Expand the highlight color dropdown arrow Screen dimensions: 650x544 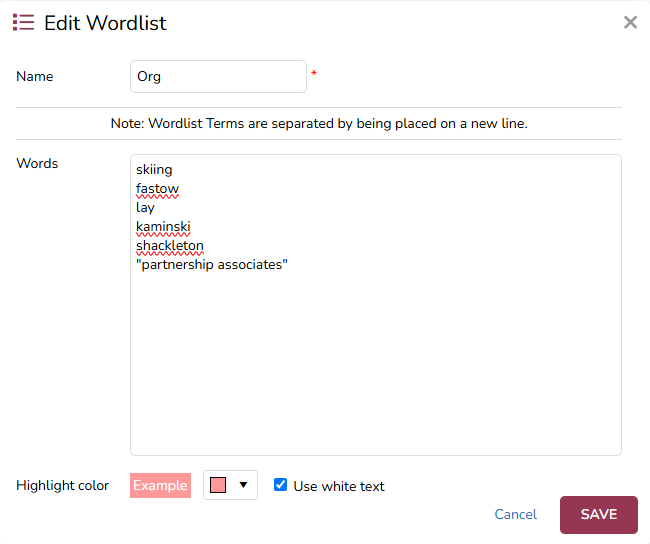[x=243, y=485]
